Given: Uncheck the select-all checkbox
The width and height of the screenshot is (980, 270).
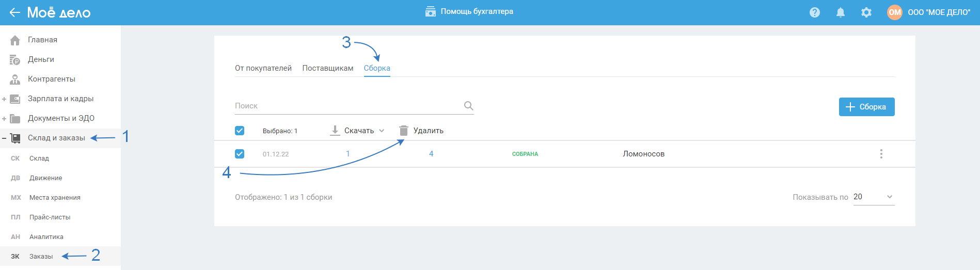Looking at the screenshot, I should (240, 131).
